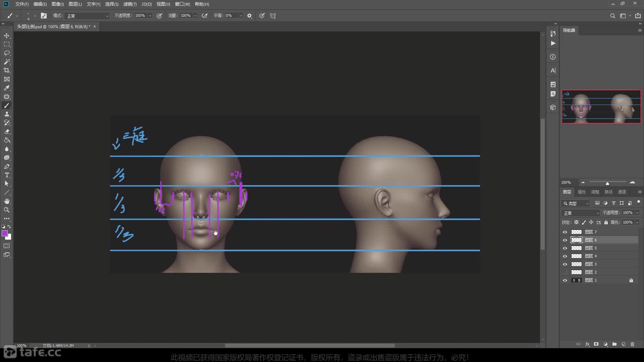Screen dimensions: 644x362
Task: Create a new layer button
Action: coord(623,344)
